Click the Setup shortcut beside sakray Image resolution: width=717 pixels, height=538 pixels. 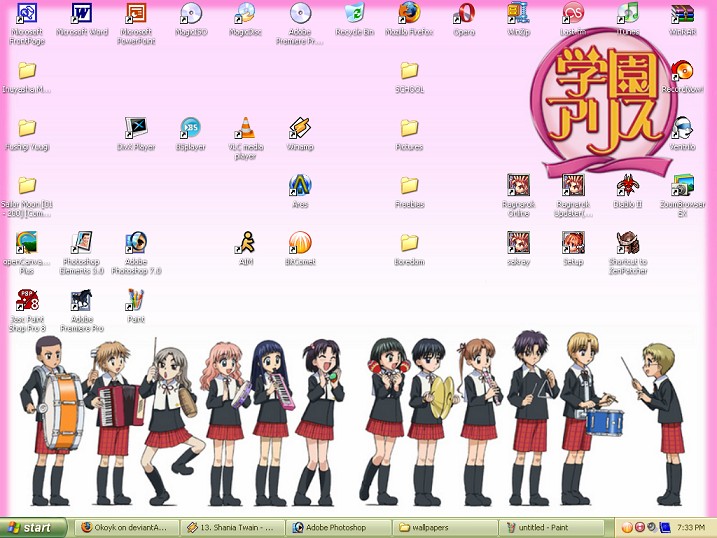click(573, 243)
